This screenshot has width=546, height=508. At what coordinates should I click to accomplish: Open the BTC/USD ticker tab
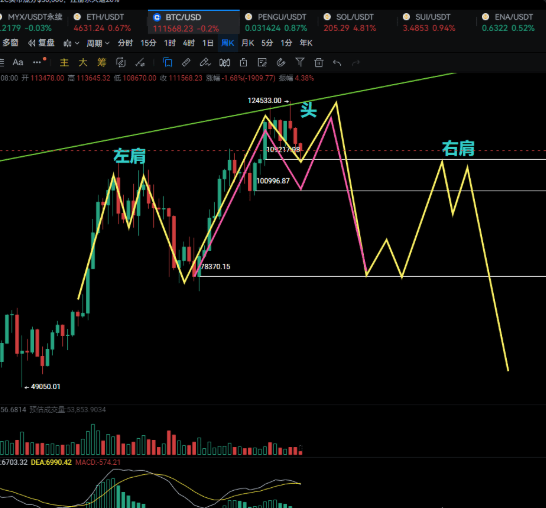[194, 22]
